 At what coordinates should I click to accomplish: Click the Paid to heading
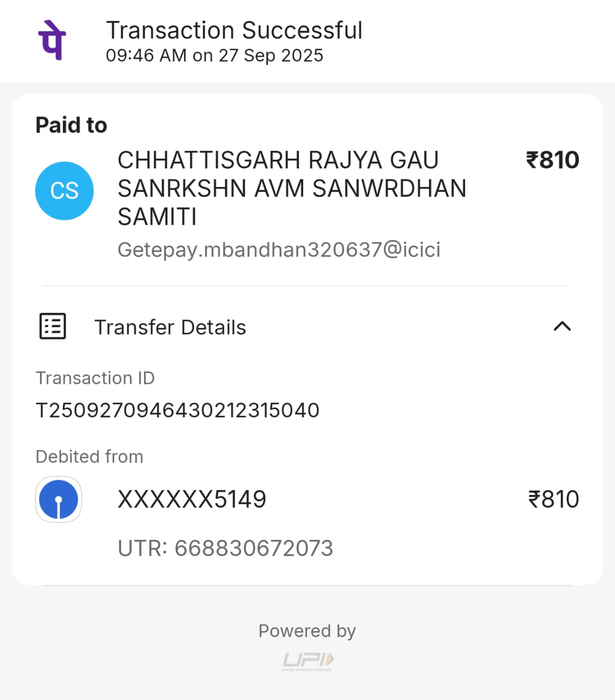pyautogui.click(x=71, y=125)
